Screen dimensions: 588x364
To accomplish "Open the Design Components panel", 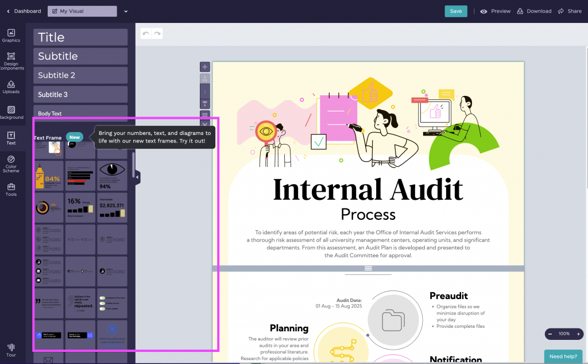I will [x=11, y=61].
